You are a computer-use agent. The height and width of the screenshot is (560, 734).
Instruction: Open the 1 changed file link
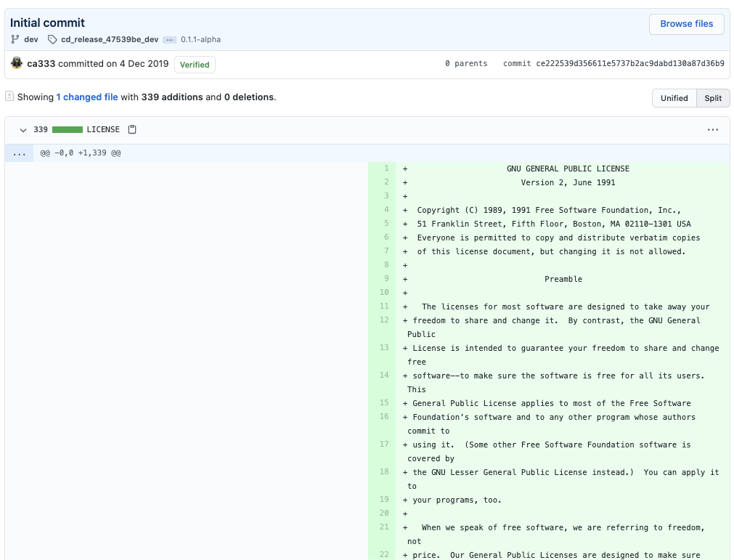(87, 97)
